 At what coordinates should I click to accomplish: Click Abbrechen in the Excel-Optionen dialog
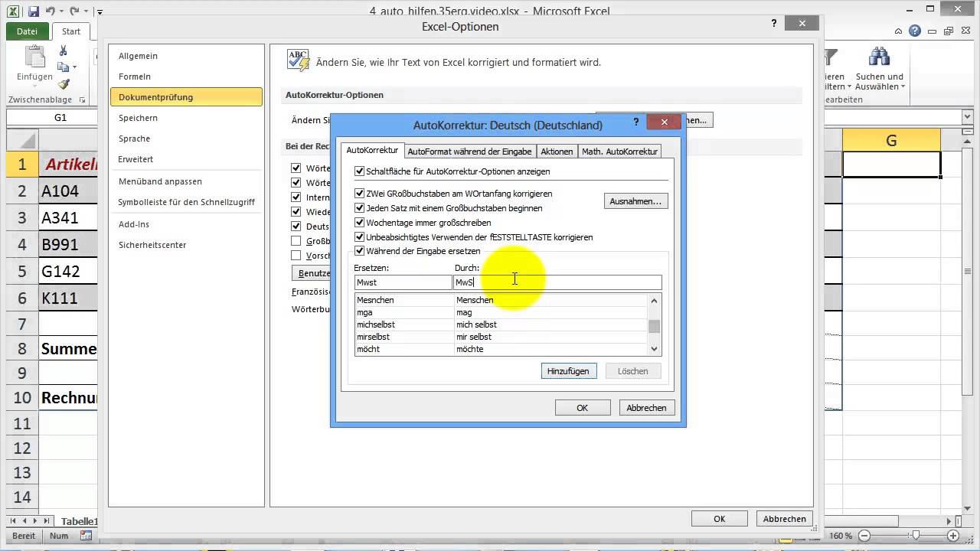(x=784, y=519)
